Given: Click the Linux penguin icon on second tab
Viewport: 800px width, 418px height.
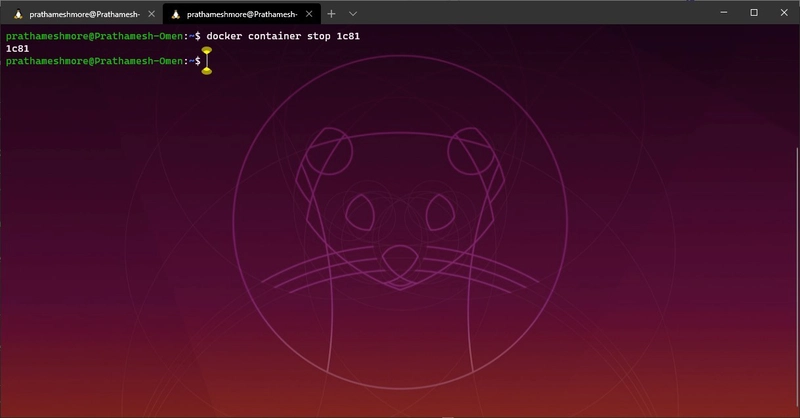Looking at the screenshot, I should point(176,14).
